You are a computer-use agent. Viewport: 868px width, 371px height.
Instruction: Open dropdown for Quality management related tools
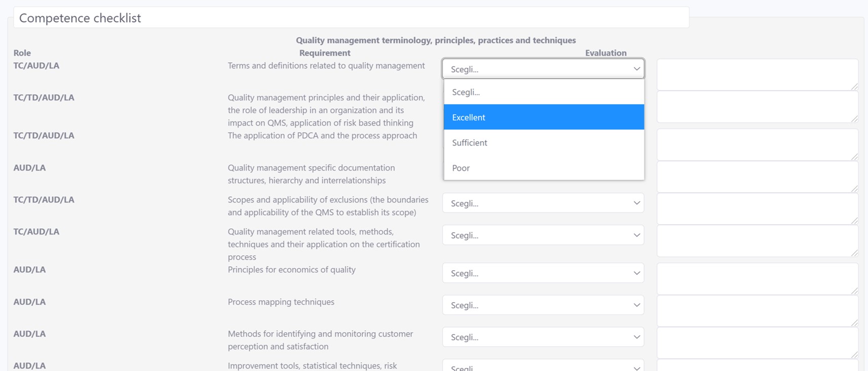pos(543,235)
